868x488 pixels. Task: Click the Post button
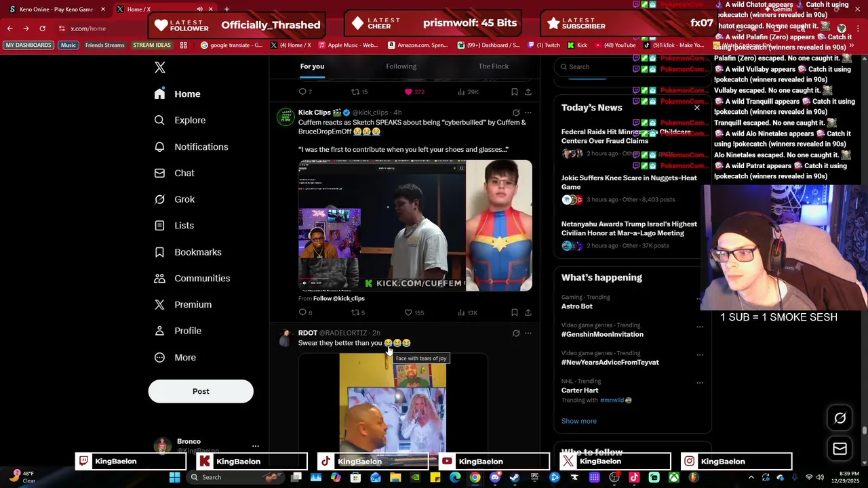coord(201,391)
